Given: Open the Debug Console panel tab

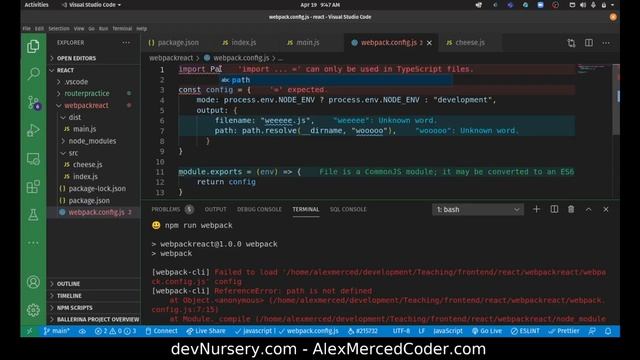Looking at the screenshot, I should tap(259, 209).
